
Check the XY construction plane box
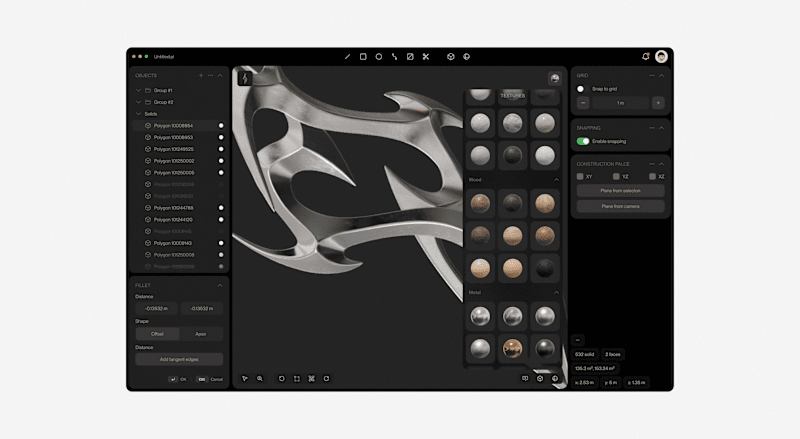pos(580,177)
